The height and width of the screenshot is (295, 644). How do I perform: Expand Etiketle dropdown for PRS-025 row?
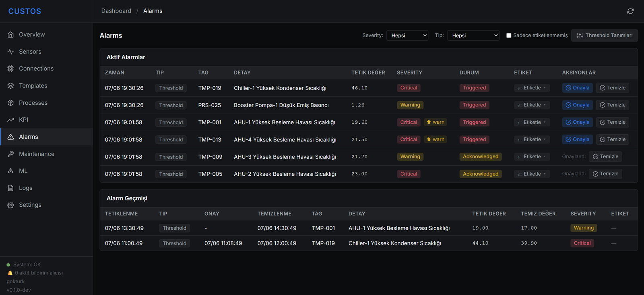coord(532,105)
